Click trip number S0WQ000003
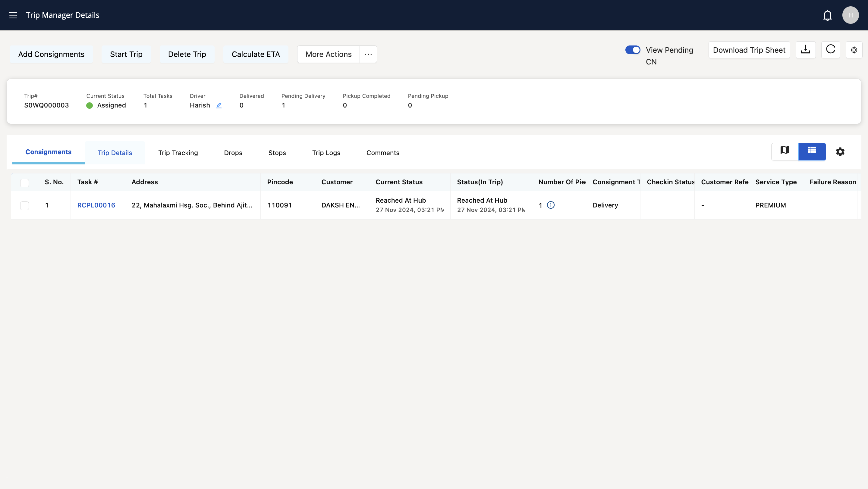Viewport: 868px width, 489px height. tap(46, 105)
